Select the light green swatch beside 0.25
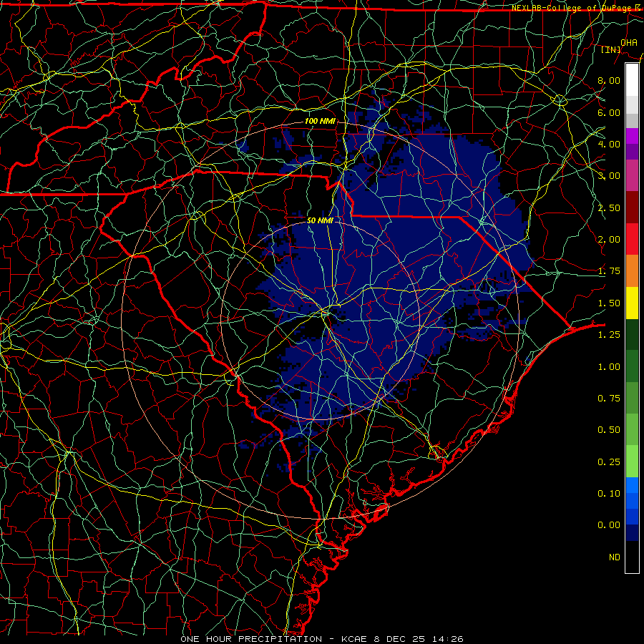Screen dimensions: 644x644 pos(632,462)
